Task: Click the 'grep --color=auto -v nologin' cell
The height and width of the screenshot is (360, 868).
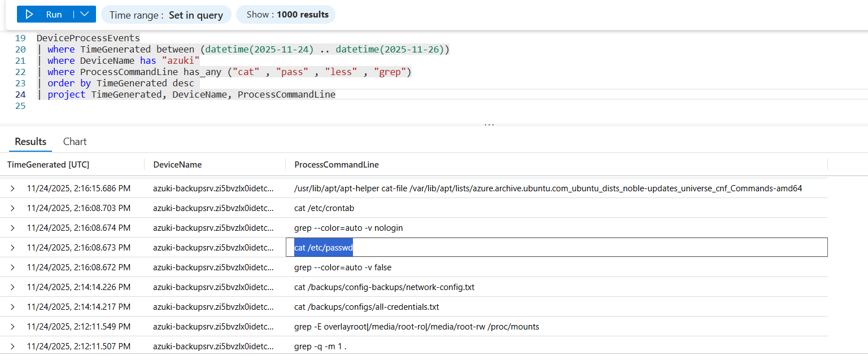Action: (557, 228)
